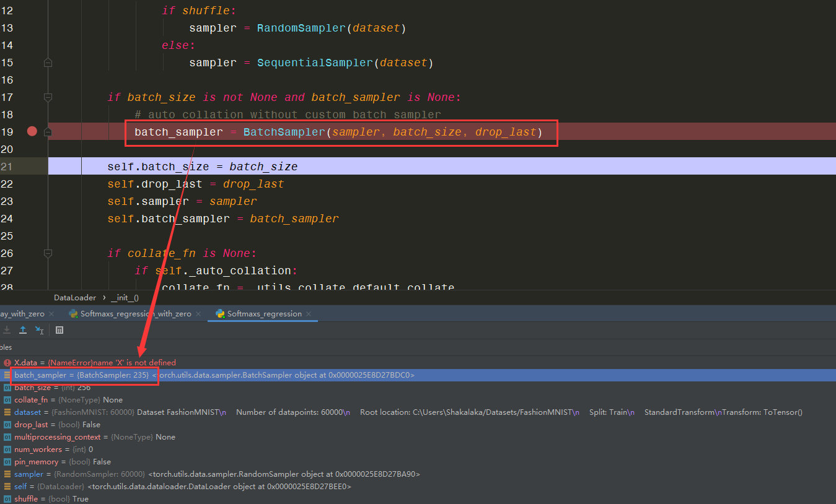Viewport: 836px width, 504px height.
Task: Click RandomSampler in code line 13
Action: (302, 28)
